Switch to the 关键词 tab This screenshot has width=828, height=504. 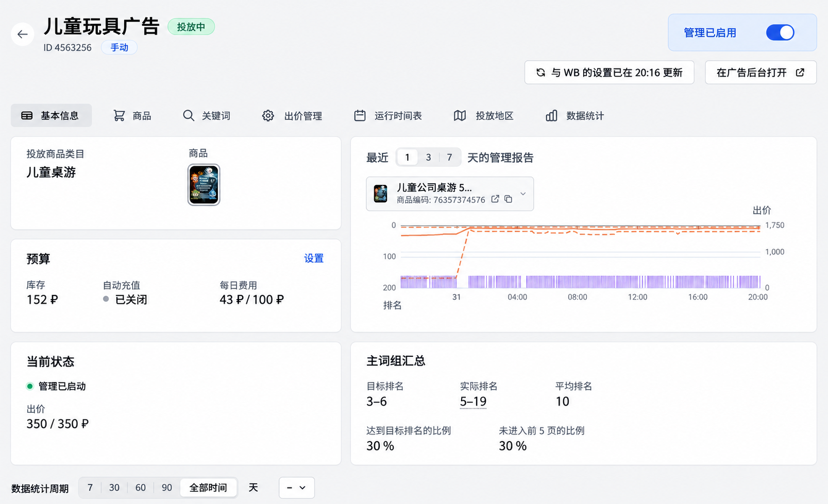pos(207,116)
